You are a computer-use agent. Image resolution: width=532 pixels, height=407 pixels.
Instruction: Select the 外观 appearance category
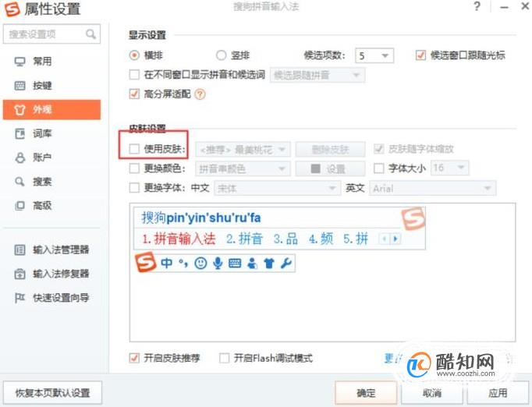coord(51,110)
